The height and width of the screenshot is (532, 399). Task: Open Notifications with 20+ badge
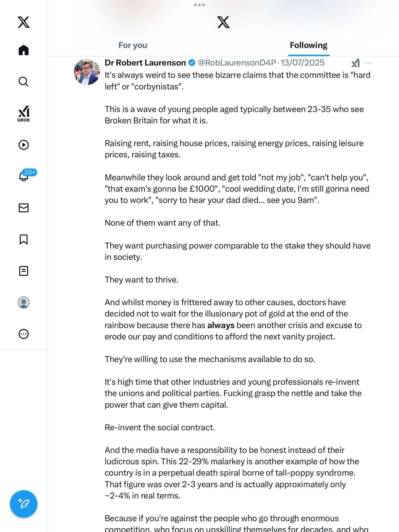coord(24,176)
